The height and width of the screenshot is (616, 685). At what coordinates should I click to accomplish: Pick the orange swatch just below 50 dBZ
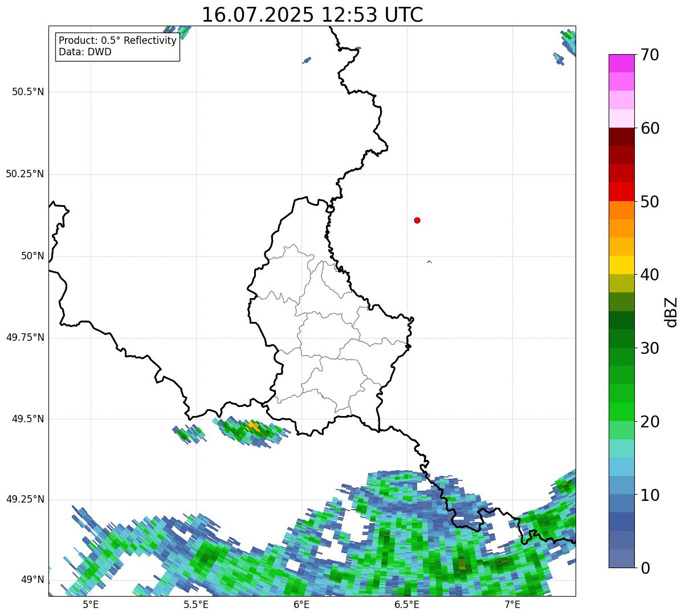(x=621, y=210)
